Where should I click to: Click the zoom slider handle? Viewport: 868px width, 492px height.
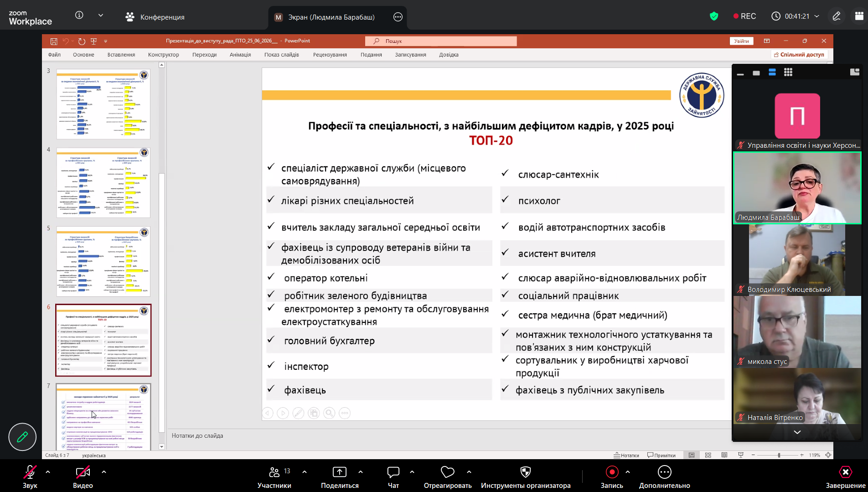click(x=779, y=455)
